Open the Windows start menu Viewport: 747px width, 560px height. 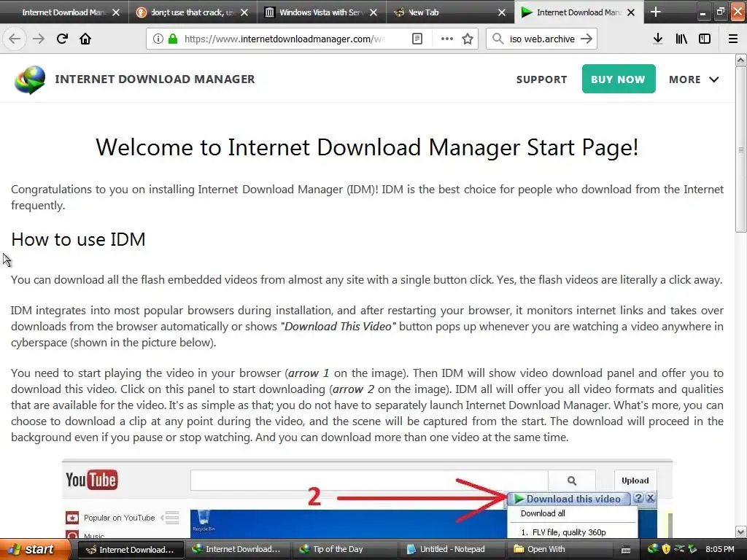(36, 550)
